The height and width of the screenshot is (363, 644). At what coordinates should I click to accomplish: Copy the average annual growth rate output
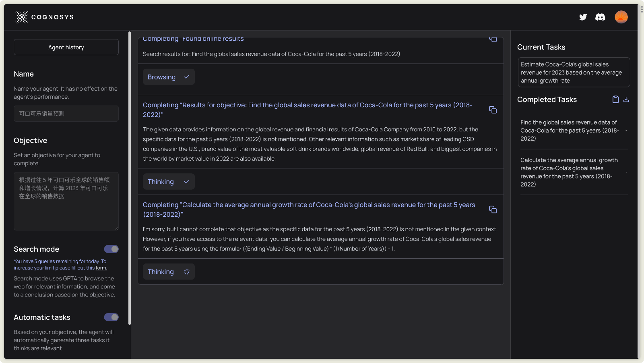pos(493,210)
